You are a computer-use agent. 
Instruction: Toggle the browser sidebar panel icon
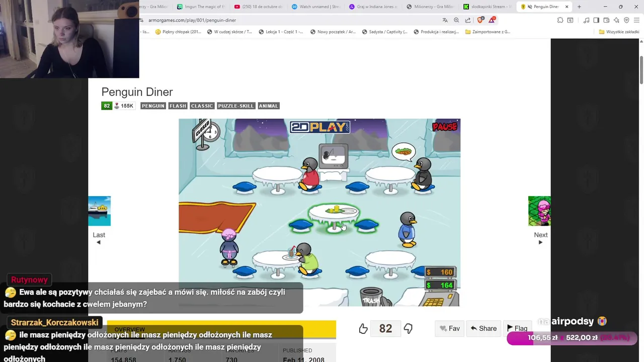596,20
